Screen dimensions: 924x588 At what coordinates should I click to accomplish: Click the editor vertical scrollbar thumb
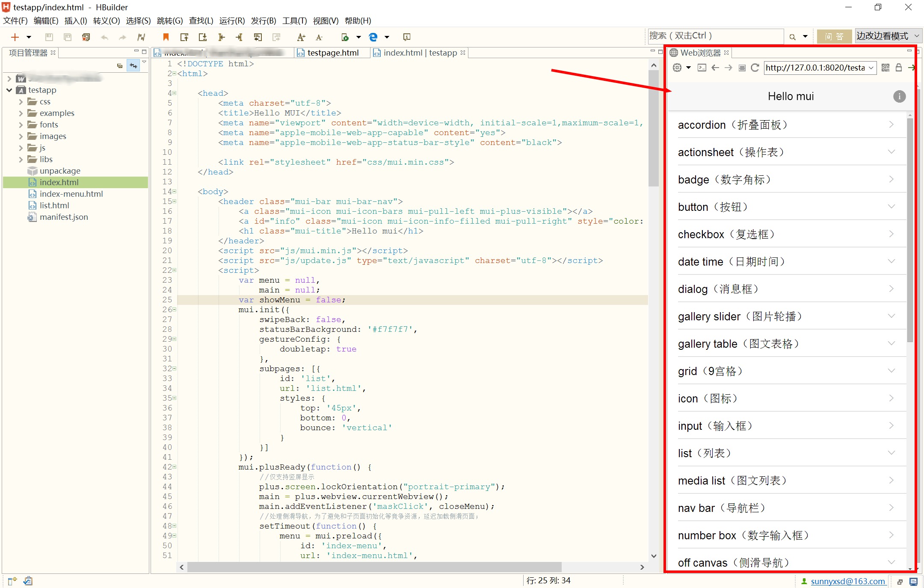click(653, 129)
